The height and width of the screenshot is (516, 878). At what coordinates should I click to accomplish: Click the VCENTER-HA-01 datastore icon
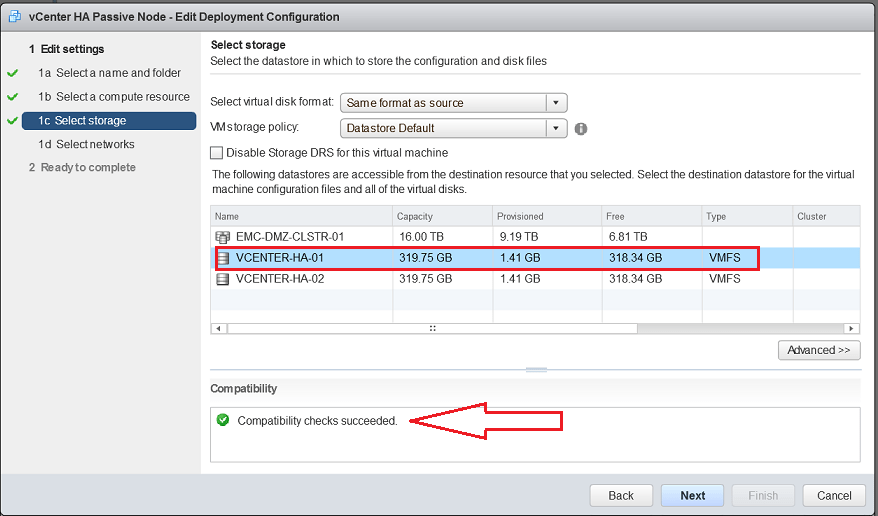[x=223, y=258]
